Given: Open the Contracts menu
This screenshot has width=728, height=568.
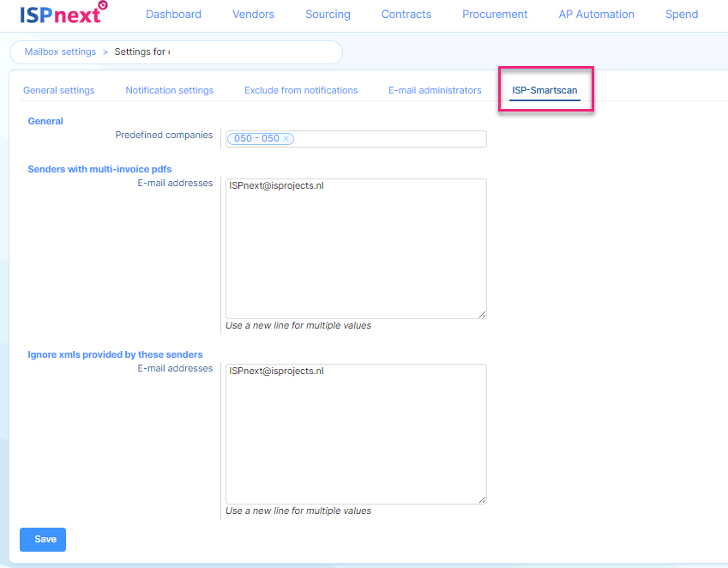Looking at the screenshot, I should pos(406,15).
